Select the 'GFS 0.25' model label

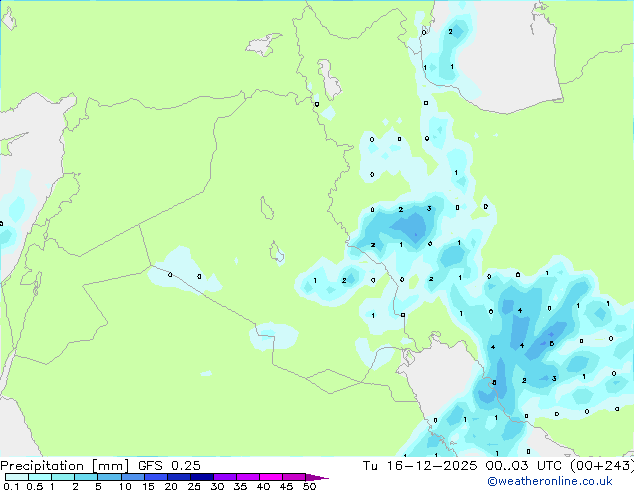(169, 466)
